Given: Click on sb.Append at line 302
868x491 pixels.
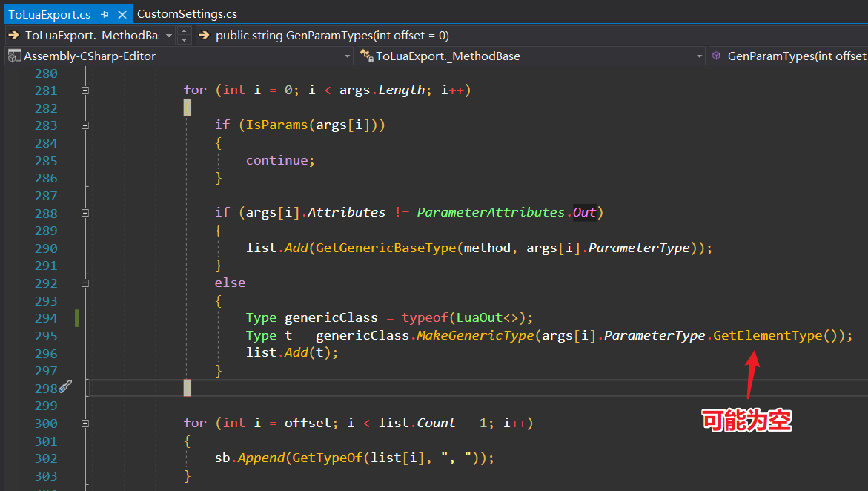Looking at the screenshot, I should (x=250, y=458).
